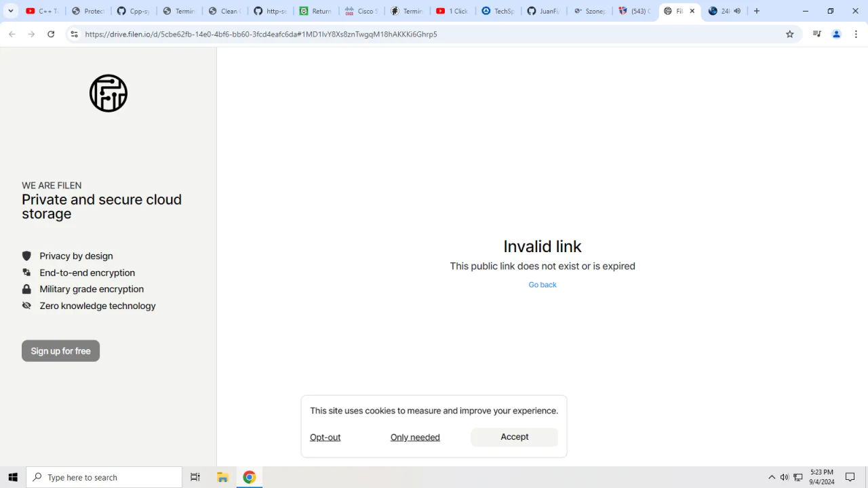Open a new browser tab
Viewport: 868px width, 488px height.
point(757,11)
